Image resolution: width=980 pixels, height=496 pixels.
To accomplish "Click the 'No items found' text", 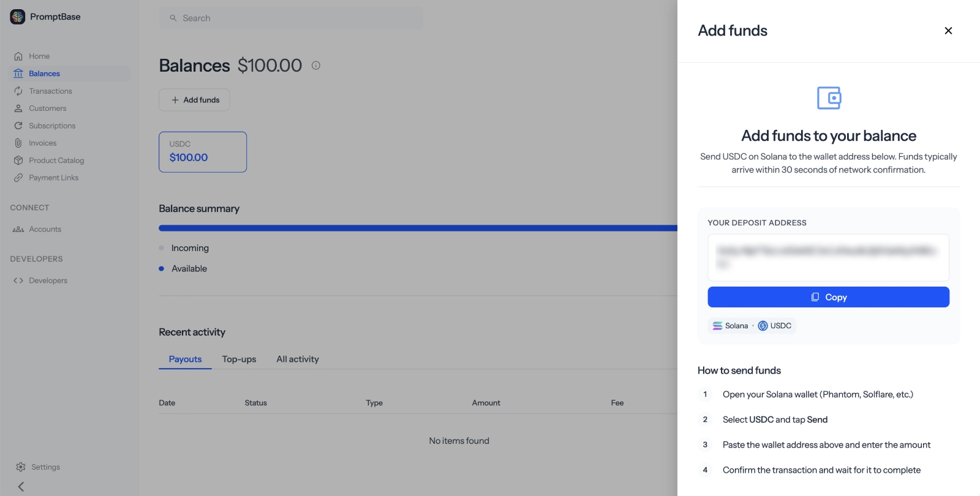I will (x=459, y=441).
